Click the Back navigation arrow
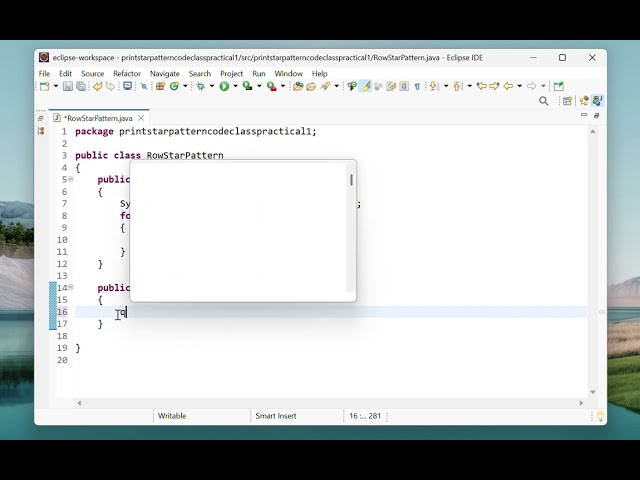Image resolution: width=640 pixels, height=480 pixels. pos(508,86)
